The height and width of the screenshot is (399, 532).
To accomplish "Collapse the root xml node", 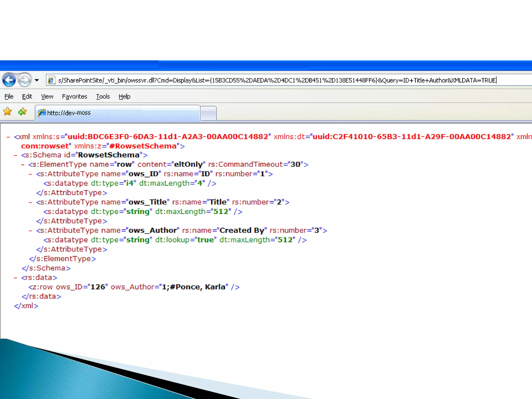I will (x=8, y=137).
